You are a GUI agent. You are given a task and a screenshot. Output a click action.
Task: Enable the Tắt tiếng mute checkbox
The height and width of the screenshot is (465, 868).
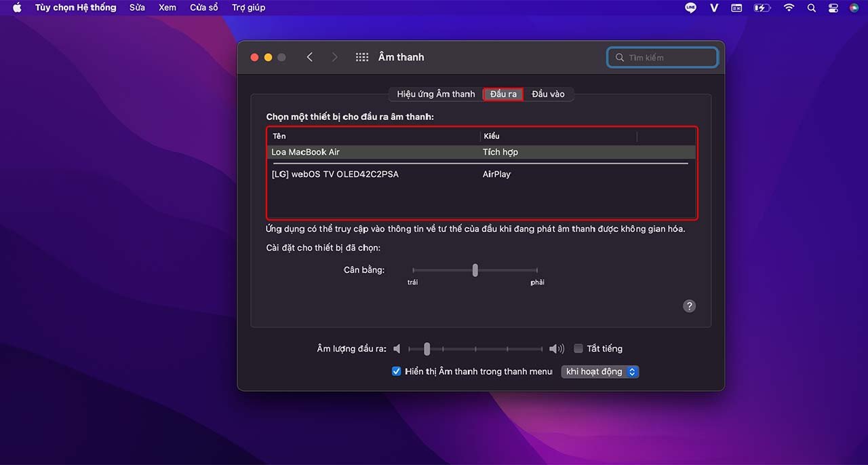tap(578, 348)
